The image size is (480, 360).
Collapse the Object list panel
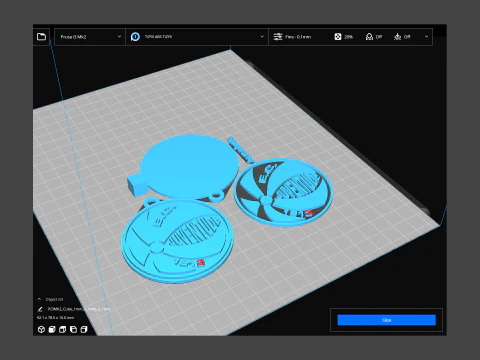pyautogui.click(x=39, y=299)
